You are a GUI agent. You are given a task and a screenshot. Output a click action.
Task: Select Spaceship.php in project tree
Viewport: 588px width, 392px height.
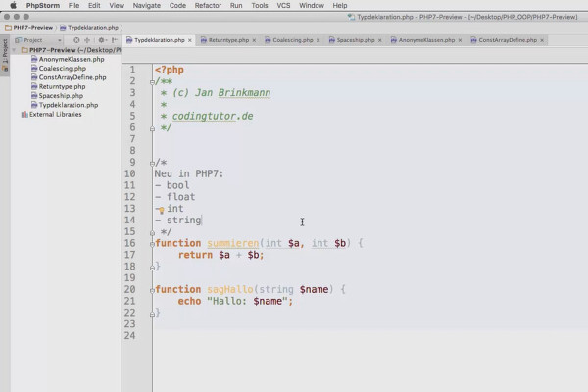(61, 96)
